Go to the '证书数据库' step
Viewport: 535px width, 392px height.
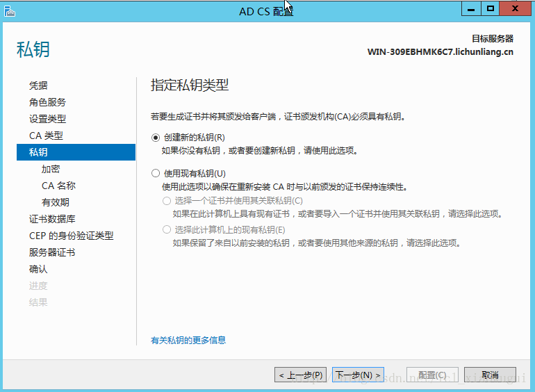click(52, 219)
